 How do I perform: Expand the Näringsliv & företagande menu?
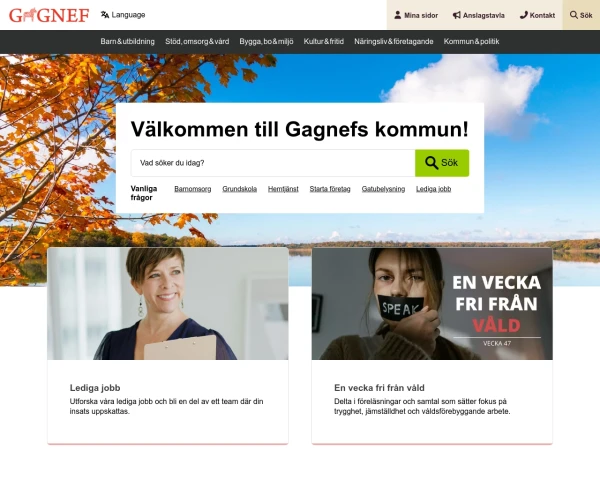[394, 41]
